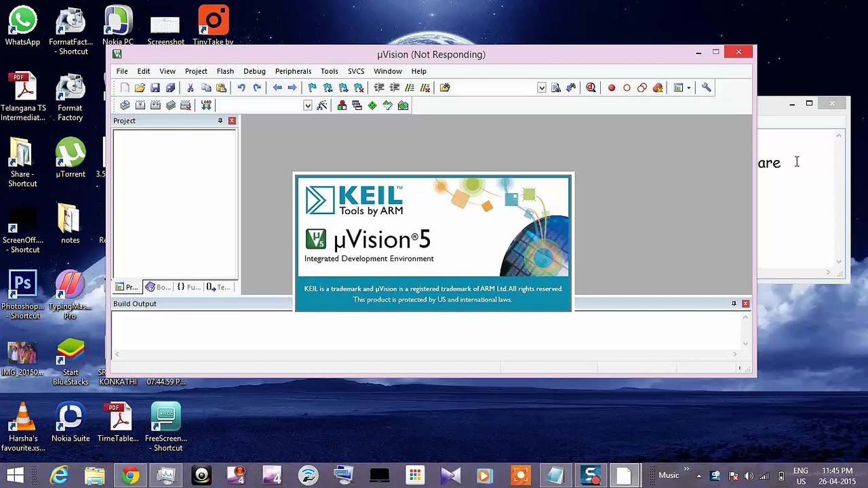Open Configuration with the wrench icon
This screenshot has width=868, height=488.
coord(706,87)
